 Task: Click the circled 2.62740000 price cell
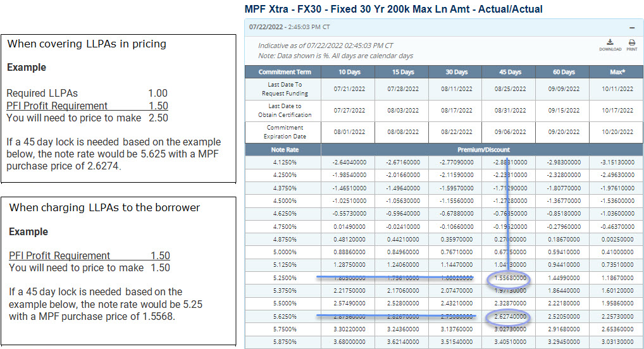click(510, 317)
